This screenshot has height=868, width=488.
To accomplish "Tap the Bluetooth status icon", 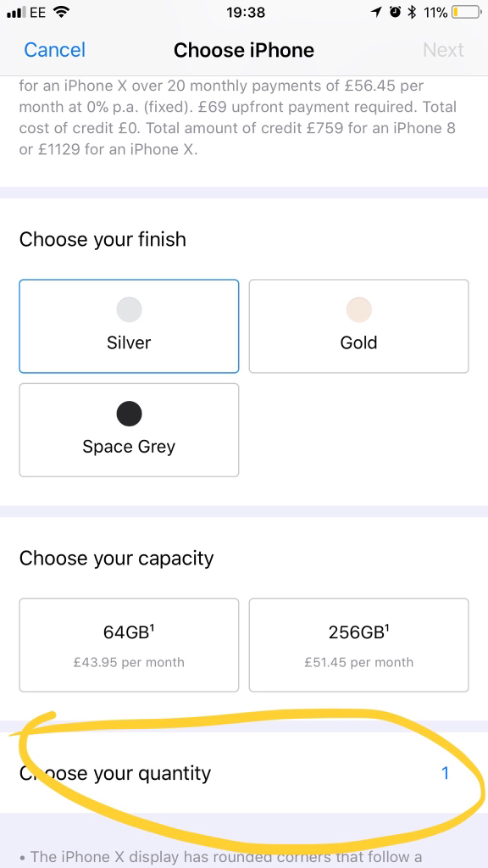I will 412,12.
